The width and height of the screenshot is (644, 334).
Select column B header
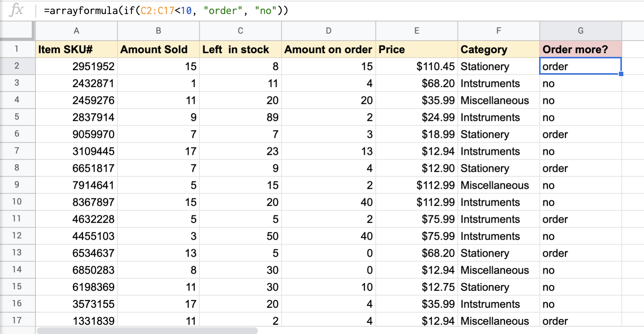tap(158, 31)
